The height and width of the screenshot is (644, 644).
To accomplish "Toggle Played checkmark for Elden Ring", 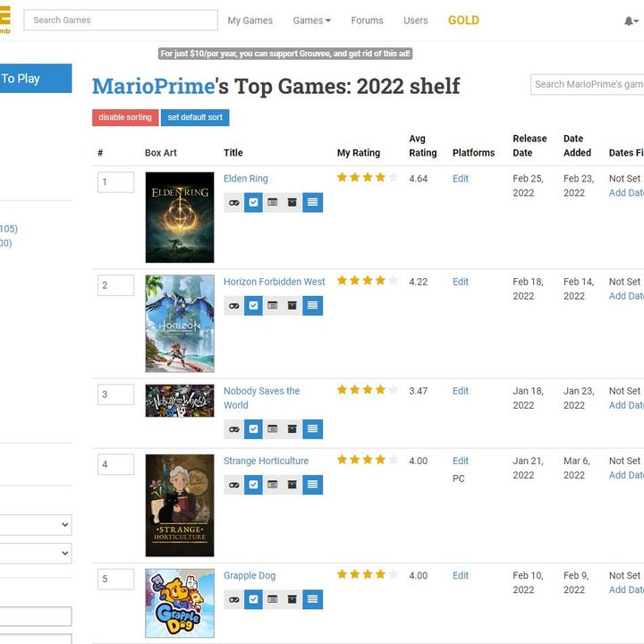I will (253, 202).
